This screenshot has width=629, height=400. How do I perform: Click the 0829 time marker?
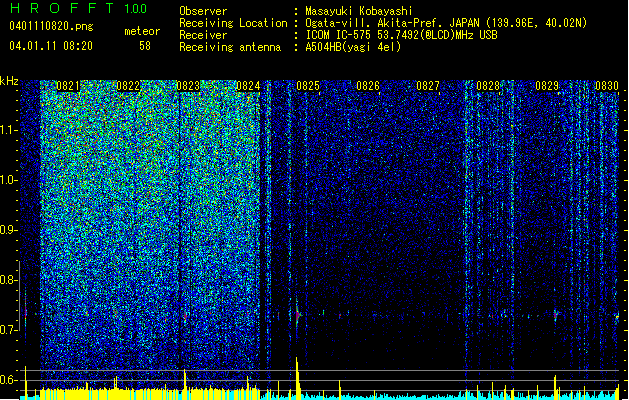(x=547, y=86)
